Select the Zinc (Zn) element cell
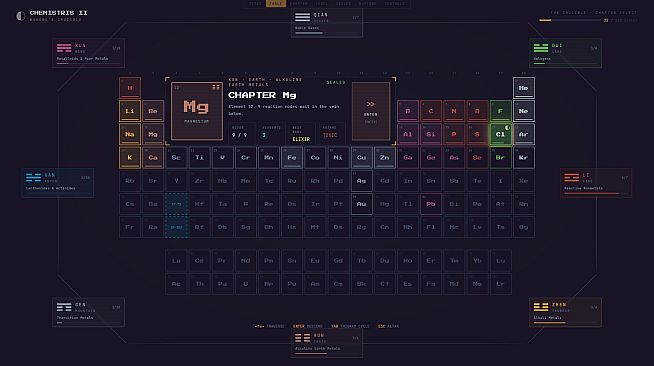The width and height of the screenshot is (654, 366). coord(385,158)
